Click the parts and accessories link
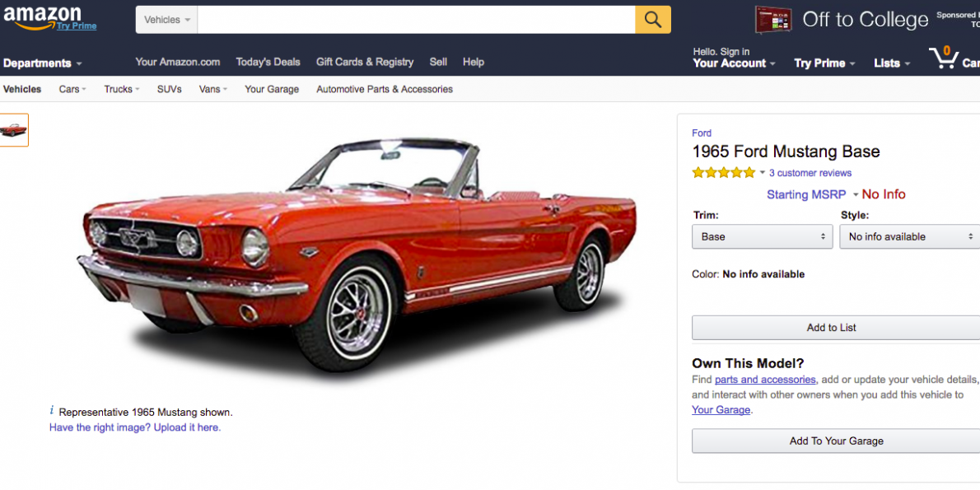The image size is (980, 490). pyautogui.click(x=765, y=380)
